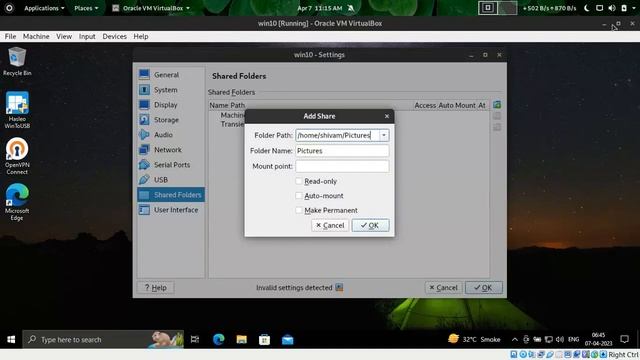Enable the Read-only checkbox
The width and height of the screenshot is (640, 360).
coord(299,181)
